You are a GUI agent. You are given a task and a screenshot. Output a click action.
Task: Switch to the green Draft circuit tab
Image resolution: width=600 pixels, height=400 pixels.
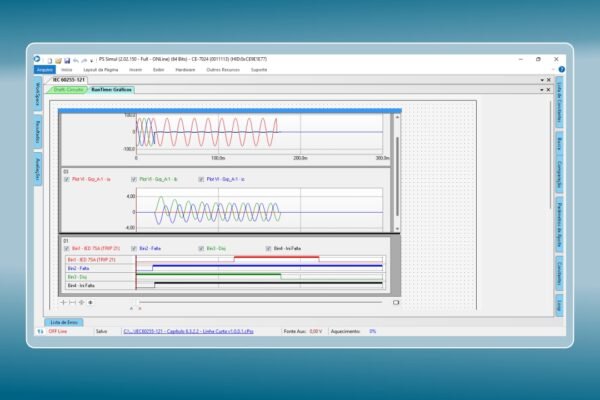pyautogui.click(x=68, y=90)
